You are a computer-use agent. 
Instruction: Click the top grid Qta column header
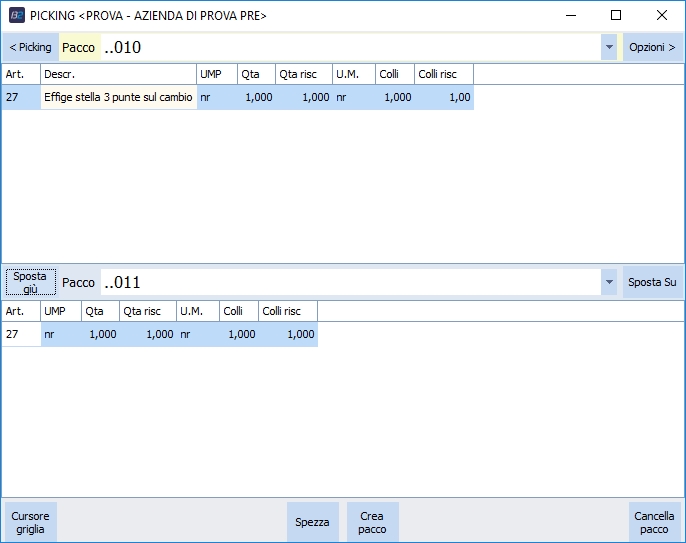pos(256,74)
